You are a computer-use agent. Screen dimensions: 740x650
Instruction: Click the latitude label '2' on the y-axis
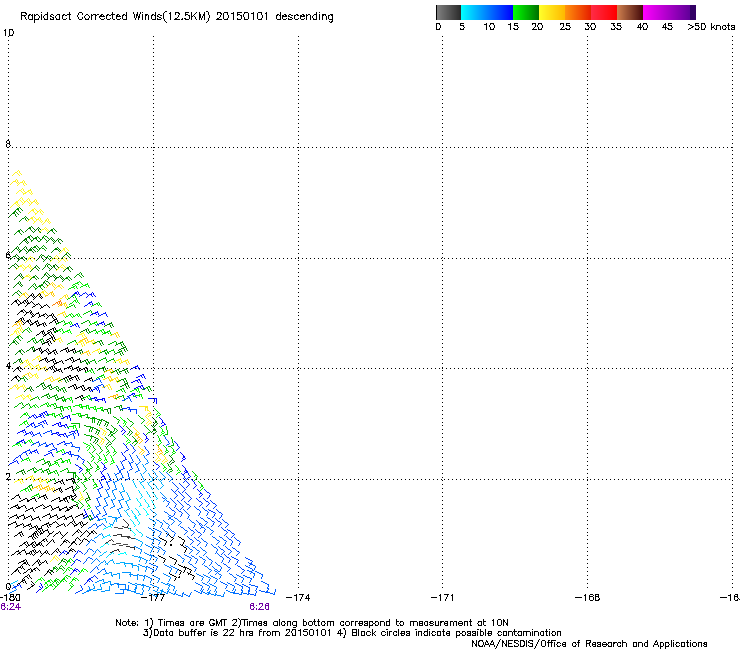click(8, 477)
